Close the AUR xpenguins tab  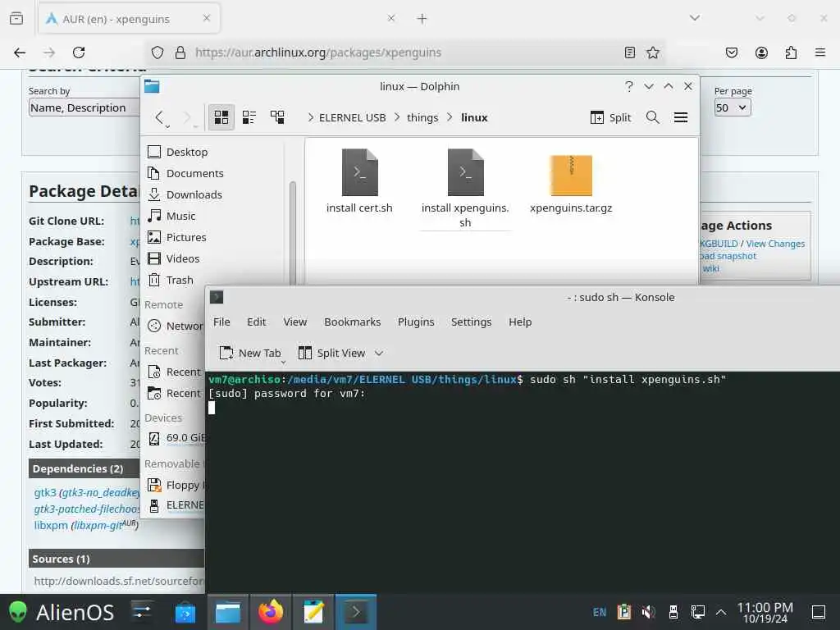tap(207, 18)
